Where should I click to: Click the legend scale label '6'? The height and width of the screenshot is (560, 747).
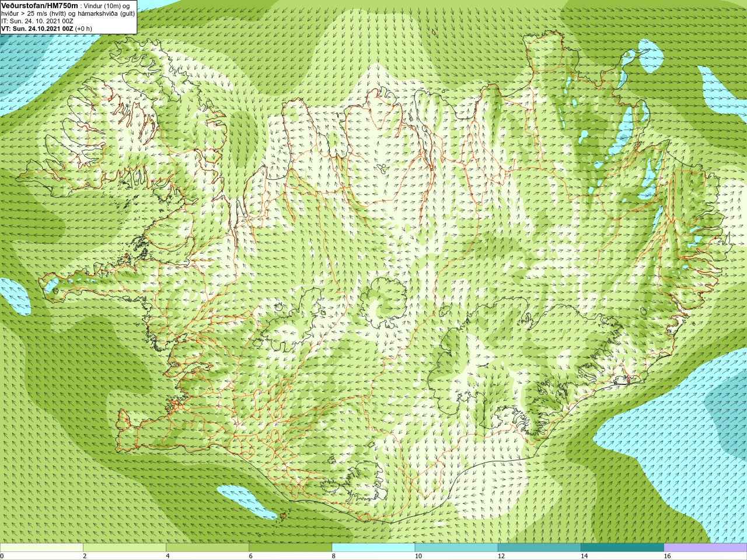(251, 556)
